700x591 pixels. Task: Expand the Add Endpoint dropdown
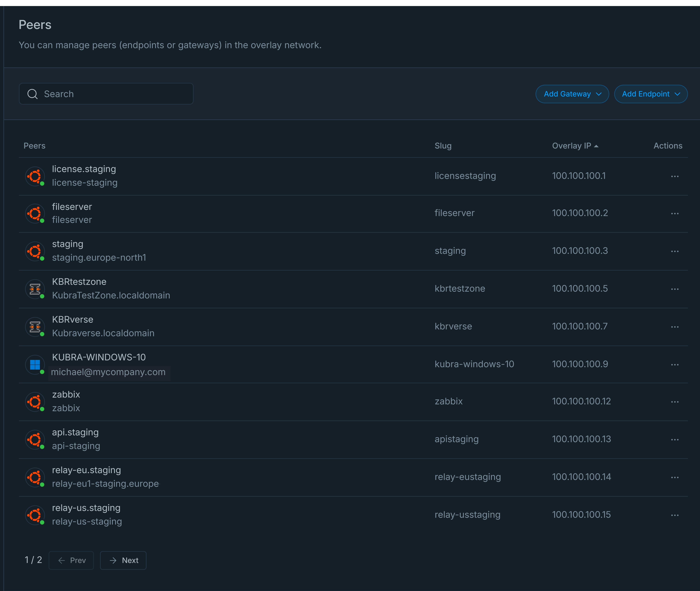click(x=650, y=94)
